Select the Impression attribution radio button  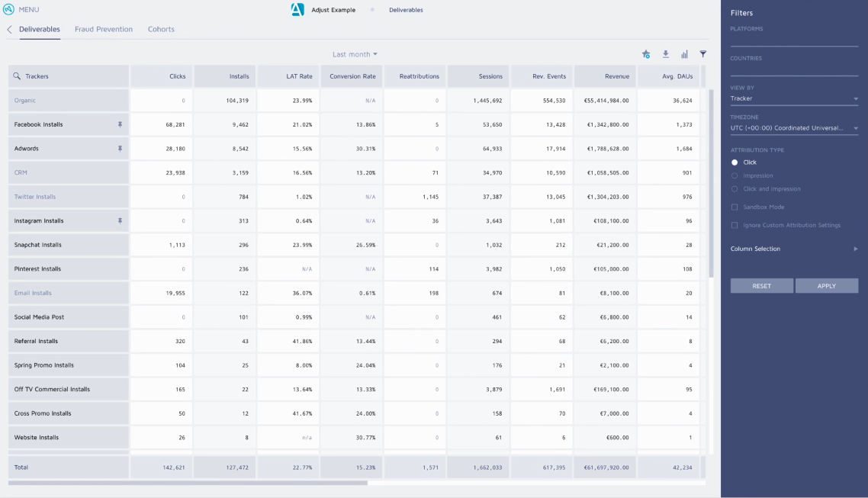click(x=735, y=175)
